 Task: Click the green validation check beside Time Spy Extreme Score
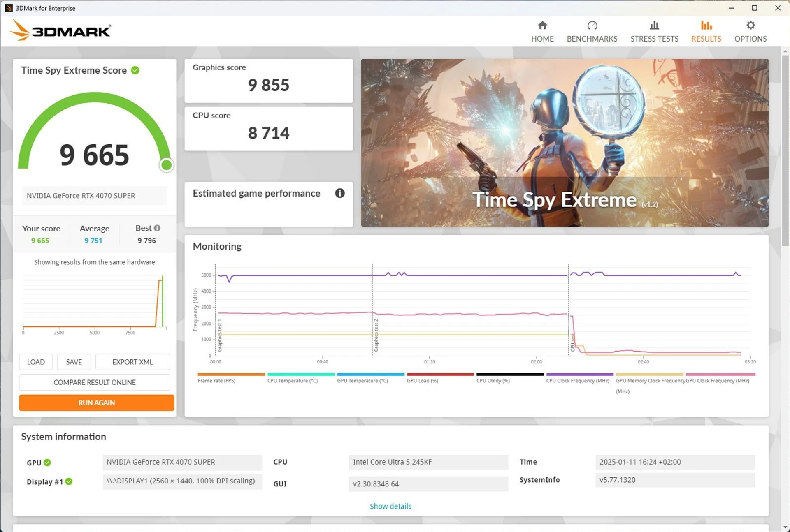coord(135,70)
